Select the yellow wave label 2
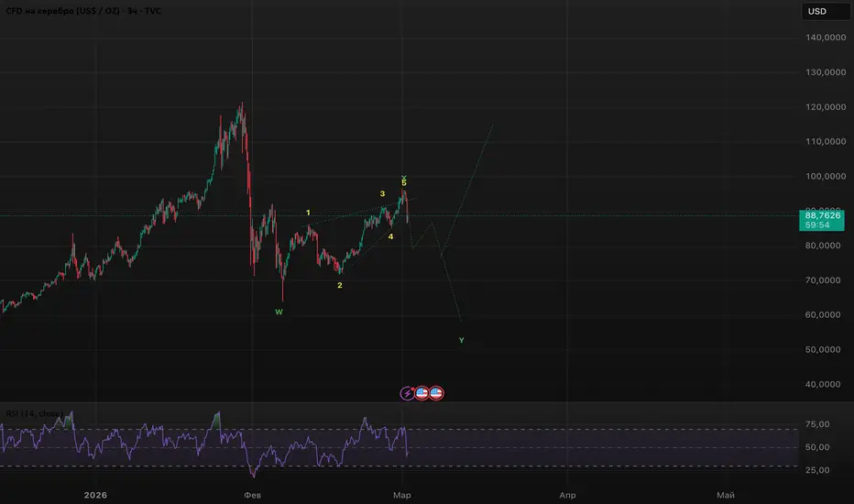854x504 pixels. tap(340, 286)
